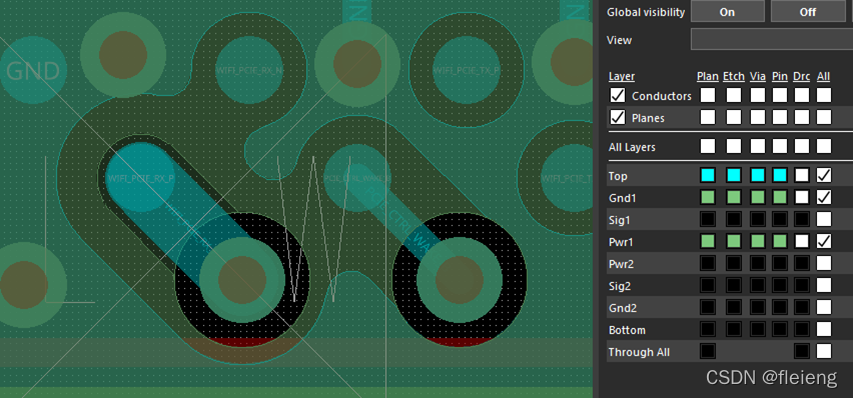853x398 pixels.
Task: Check Conductors Drc box
Action: [801, 95]
